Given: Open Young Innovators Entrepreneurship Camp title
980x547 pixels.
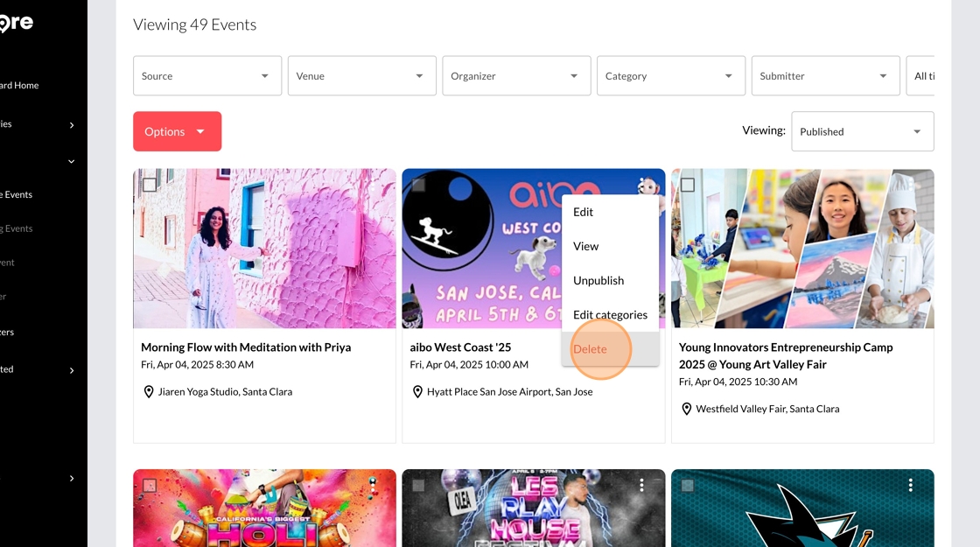Looking at the screenshot, I should [x=786, y=355].
